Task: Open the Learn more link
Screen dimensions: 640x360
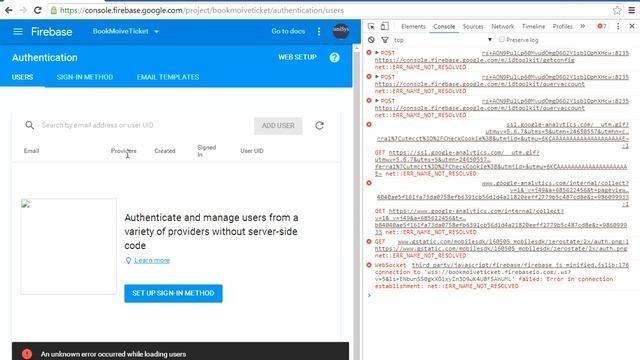Action: click(152, 260)
